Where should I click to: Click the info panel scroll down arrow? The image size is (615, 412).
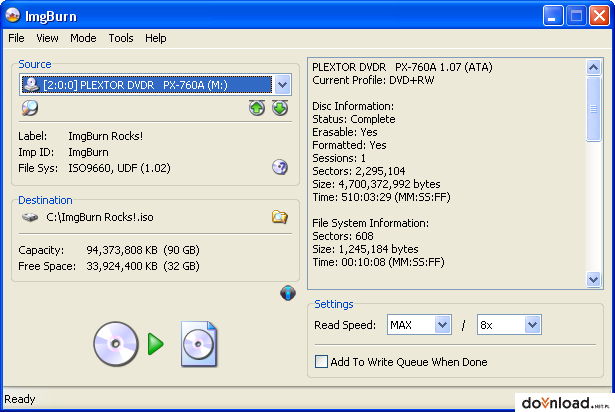click(593, 279)
